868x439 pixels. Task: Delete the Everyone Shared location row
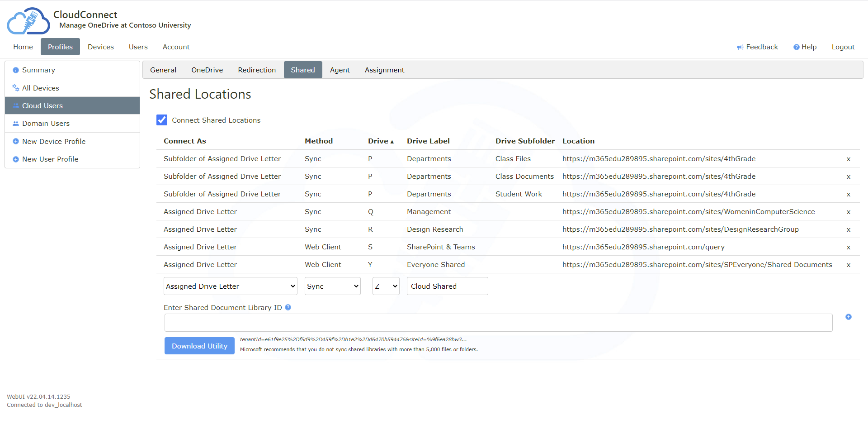point(848,265)
